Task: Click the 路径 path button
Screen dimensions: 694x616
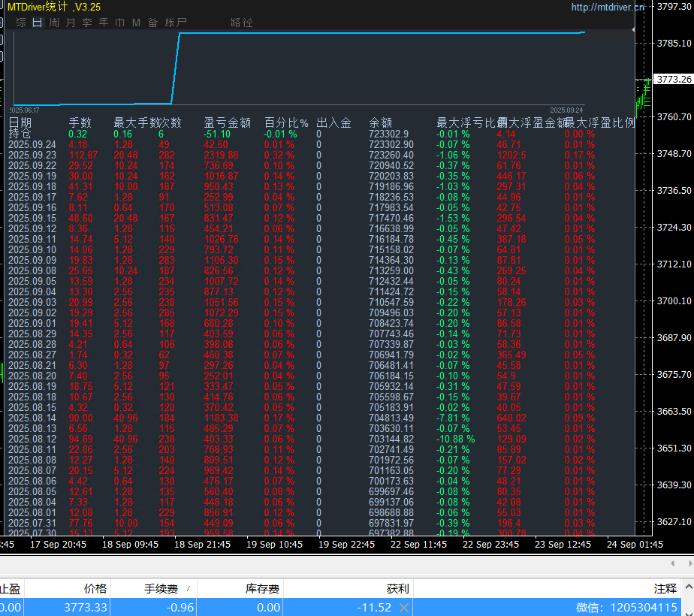Action: 242,23
